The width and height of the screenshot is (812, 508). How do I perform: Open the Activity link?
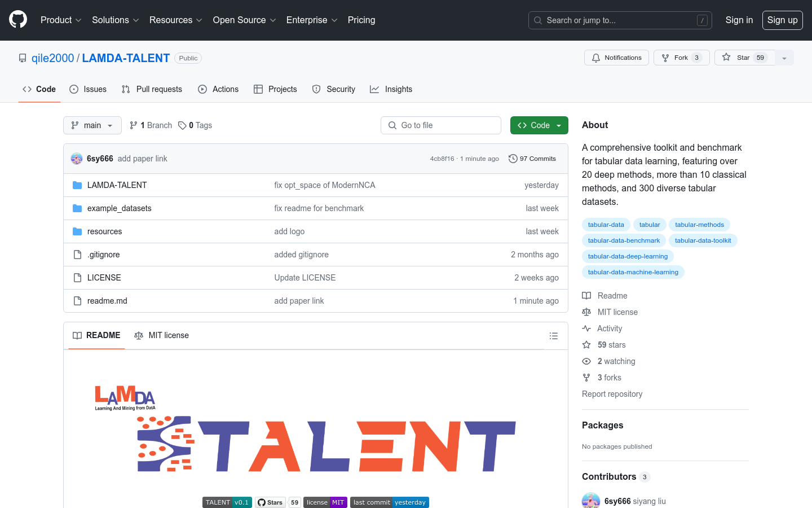(602, 329)
